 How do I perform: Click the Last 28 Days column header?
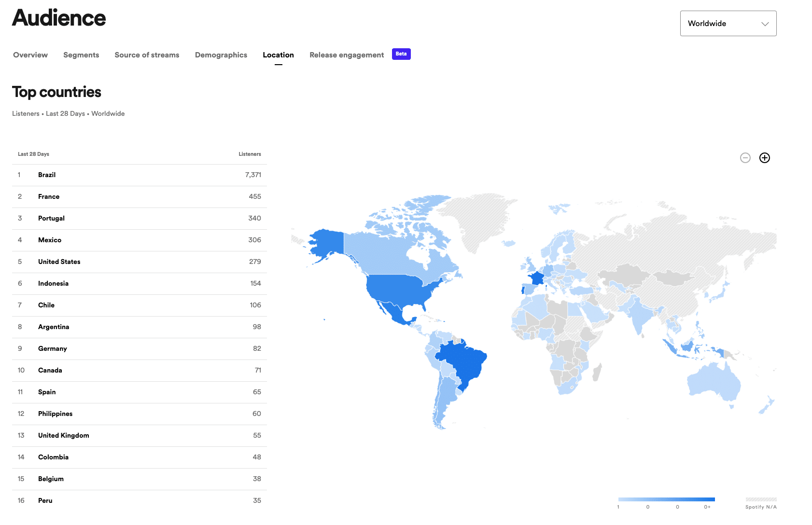(x=33, y=154)
